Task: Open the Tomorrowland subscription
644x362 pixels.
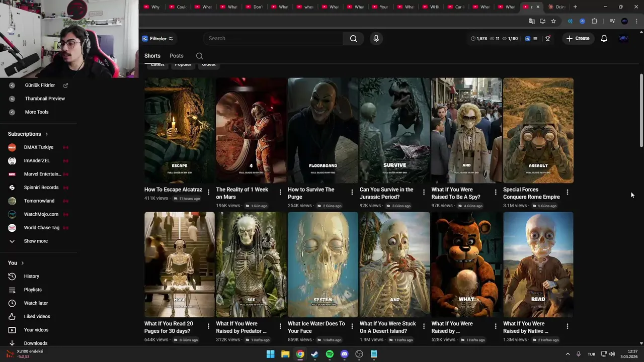Action: click(x=39, y=201)
